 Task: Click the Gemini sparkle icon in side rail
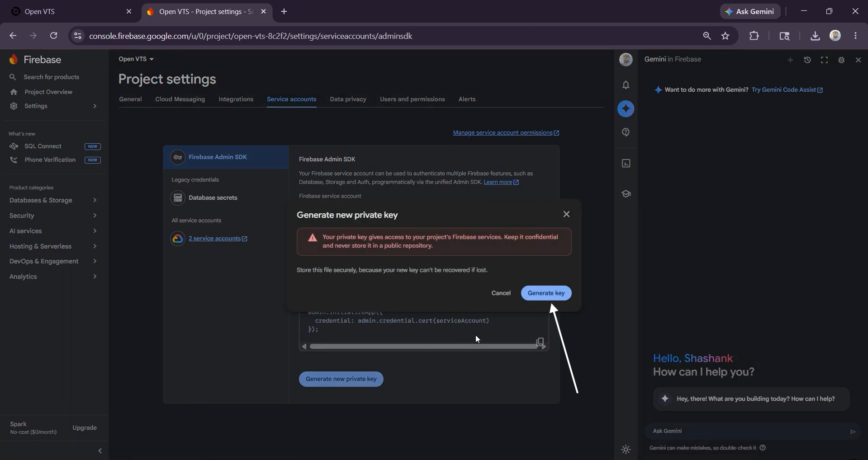[626, 108]
